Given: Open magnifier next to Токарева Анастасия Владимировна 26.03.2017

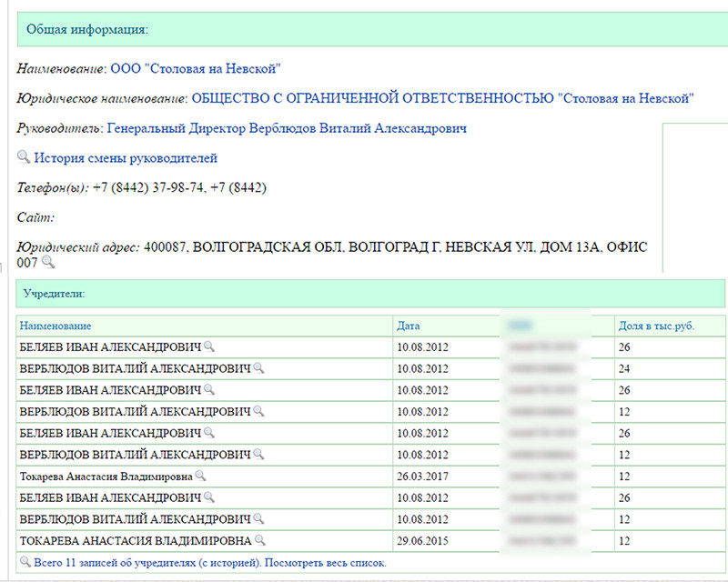Looking at the screenshot, I should [x=200, y=477].
